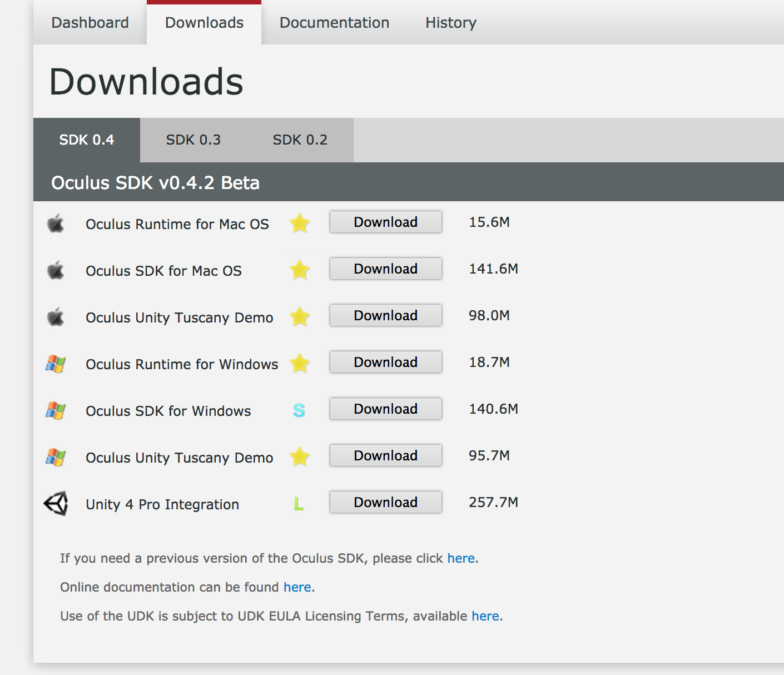Image resolution: width=784 pixels, height=675 pixels.
Task: Download Oculus Runtime for Windows (18.7M)
Action: (x=386, y=362)
